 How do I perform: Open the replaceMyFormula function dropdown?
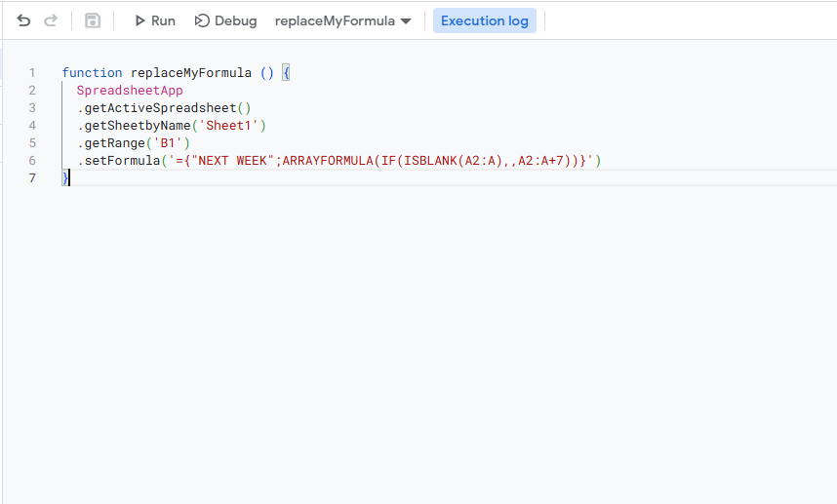click(343, 20)
